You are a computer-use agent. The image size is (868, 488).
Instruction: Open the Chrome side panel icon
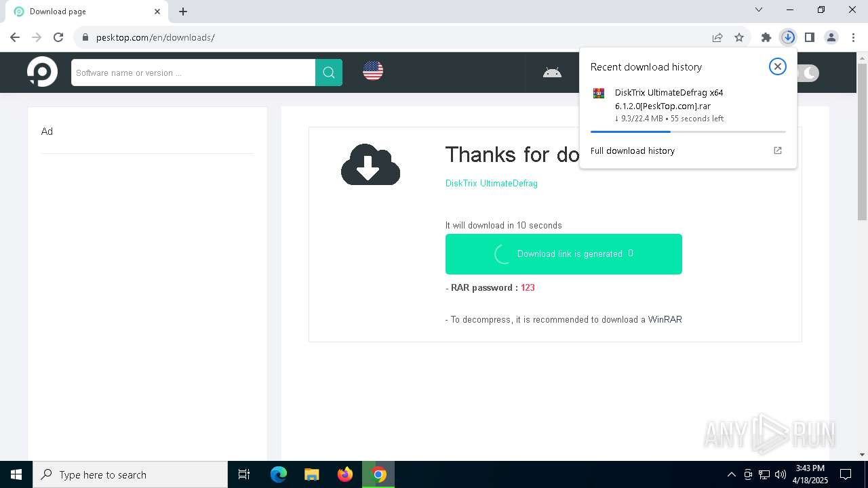click(x=810, y=37)
